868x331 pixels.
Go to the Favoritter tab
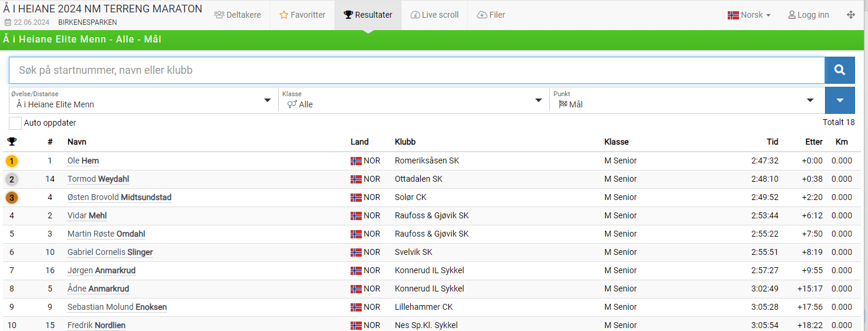[302, 15]
